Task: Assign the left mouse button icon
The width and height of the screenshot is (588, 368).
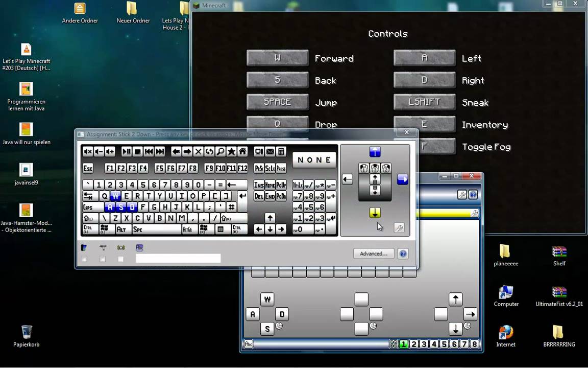Action: (x=364, y=168)
